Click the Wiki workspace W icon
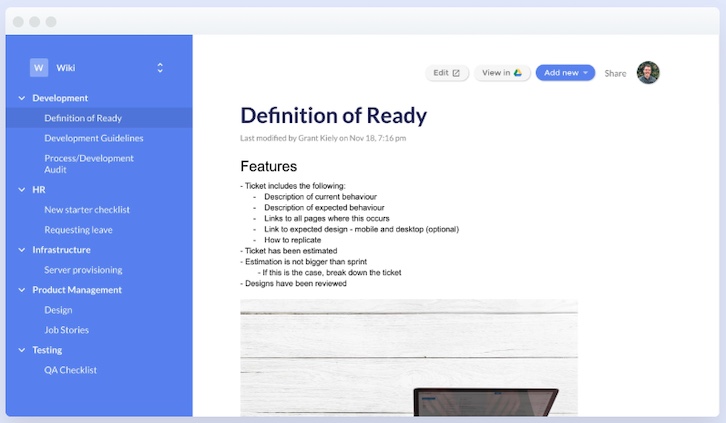726x423 pixels. [39, 68]
